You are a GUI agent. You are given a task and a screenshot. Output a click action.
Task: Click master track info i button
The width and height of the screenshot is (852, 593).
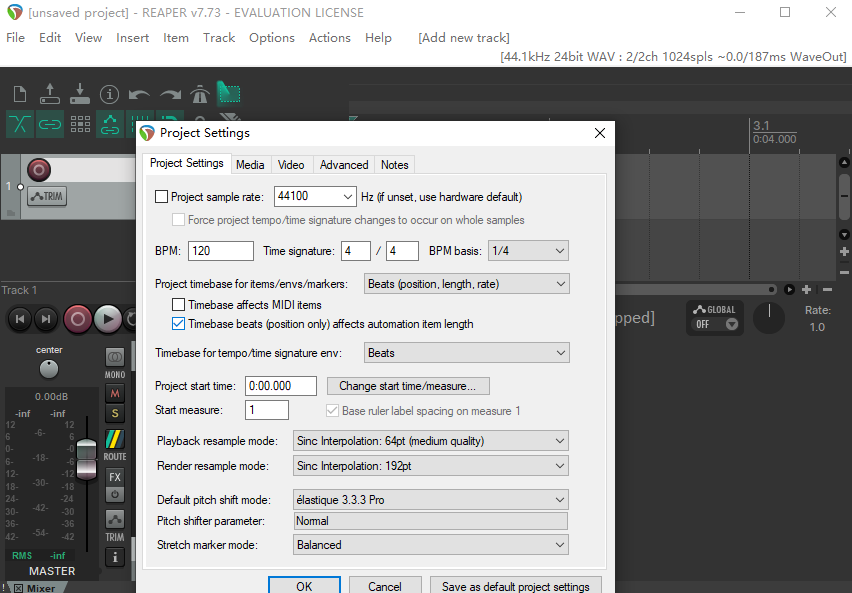[115, 557]
